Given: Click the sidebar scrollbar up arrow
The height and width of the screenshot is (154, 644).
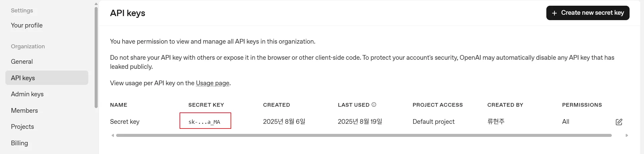Looking at the screenshot, I should point(96,4).
